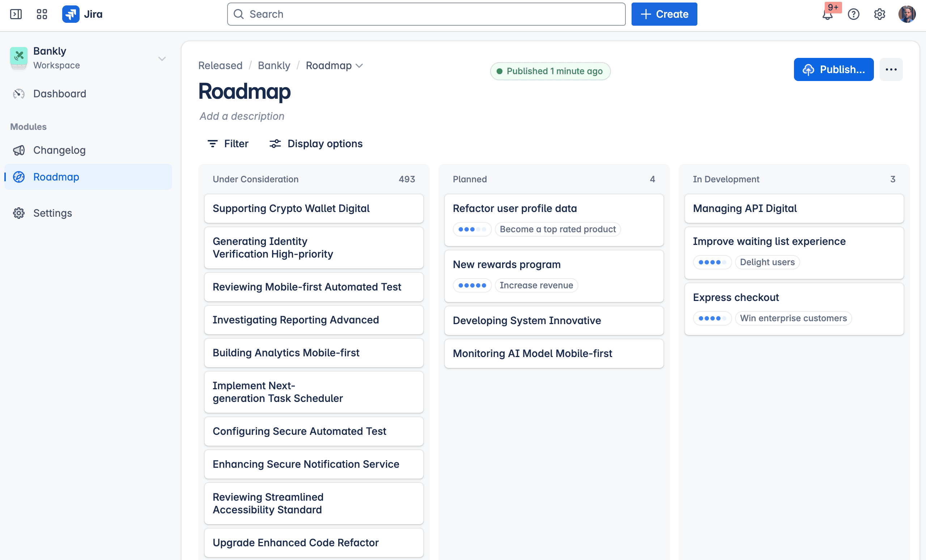Image resolution: width=926 pixels, height=560 pixels.
Task: Open the more actions ellipsis button
Action: (891, 69)
